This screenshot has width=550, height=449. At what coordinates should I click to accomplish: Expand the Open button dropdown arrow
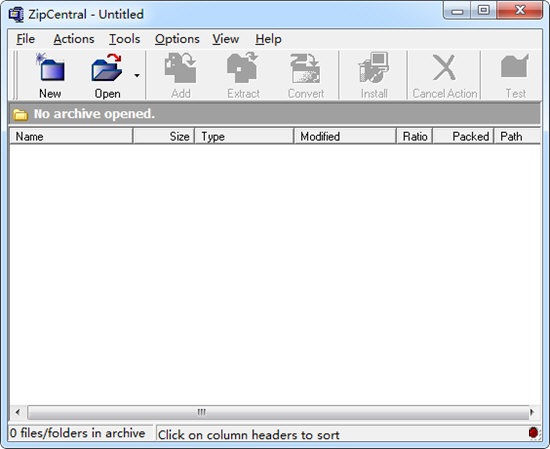click(137, 75)
